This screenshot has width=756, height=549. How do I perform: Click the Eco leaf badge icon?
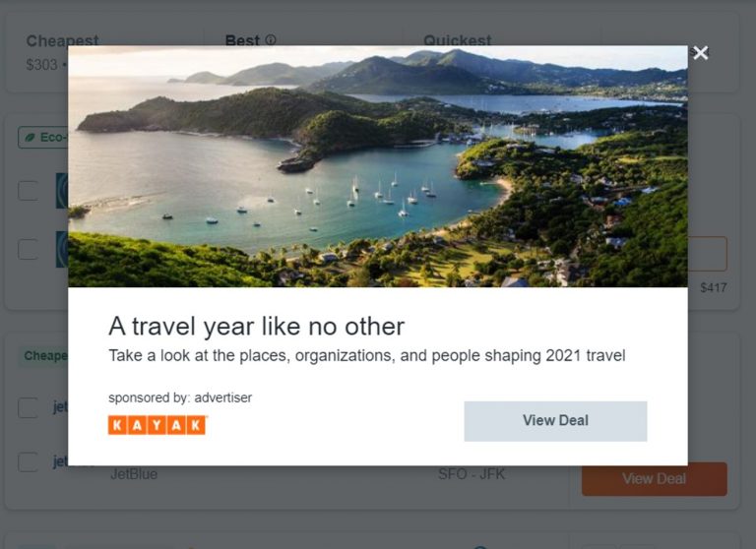30,138
